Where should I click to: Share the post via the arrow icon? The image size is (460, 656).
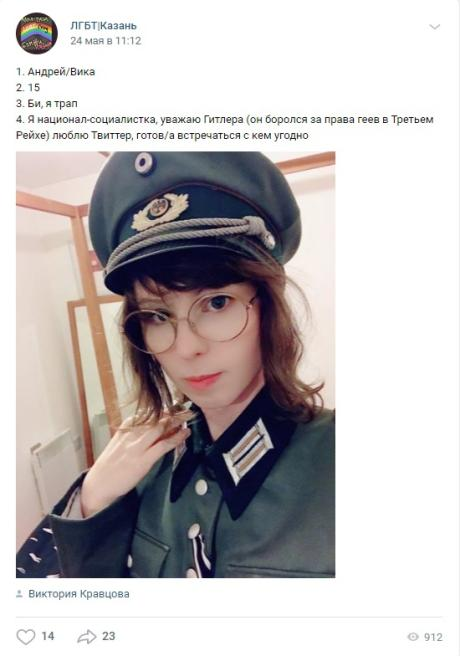pos(87,637)
